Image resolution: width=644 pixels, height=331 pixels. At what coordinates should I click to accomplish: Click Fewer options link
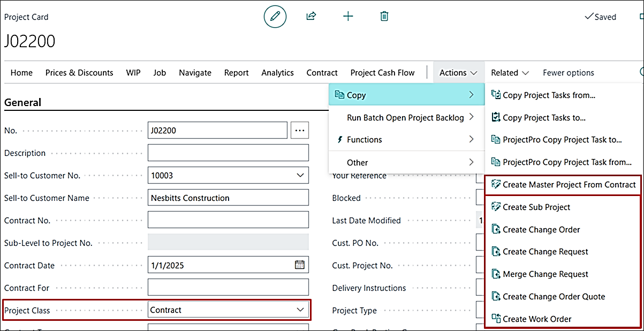click(568, 72)
